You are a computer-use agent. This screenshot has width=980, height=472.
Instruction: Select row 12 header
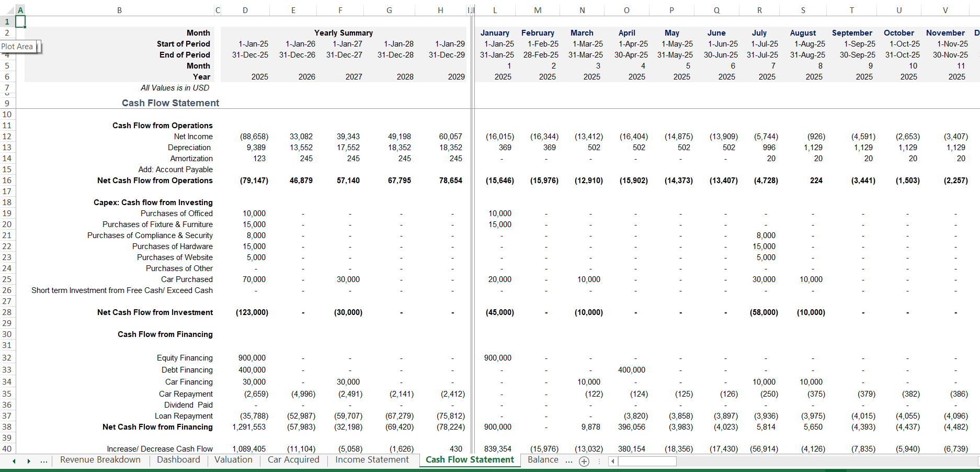[x=7, y=137]
